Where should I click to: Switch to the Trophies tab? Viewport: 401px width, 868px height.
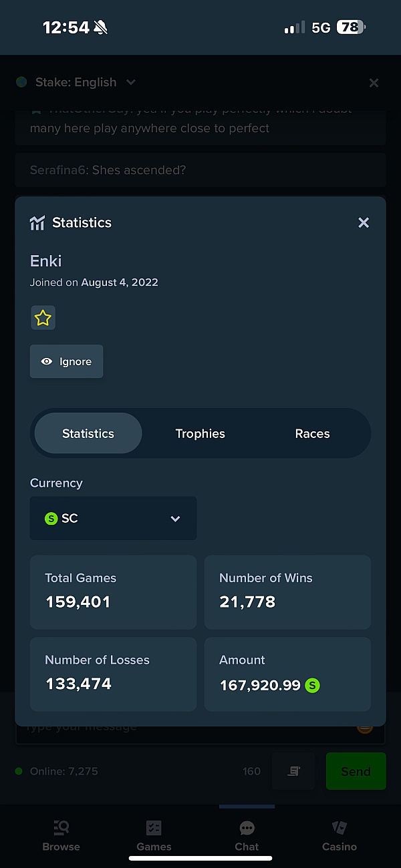coord(200,433)
